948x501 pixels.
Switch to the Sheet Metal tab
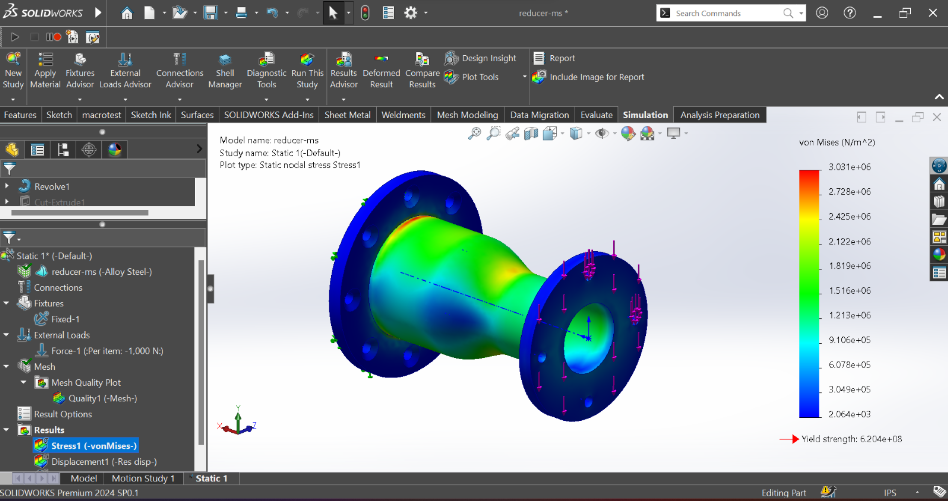347,115
